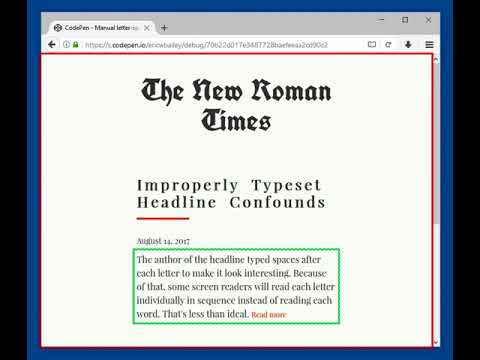Toggle reader view icon in address bar
Image resolution: width=480 pixels, height=360 pixels.
(372, 44)
